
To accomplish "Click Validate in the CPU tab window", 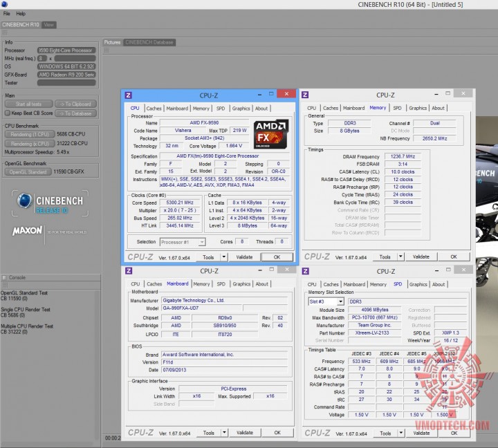I will [x=244, y=257].
